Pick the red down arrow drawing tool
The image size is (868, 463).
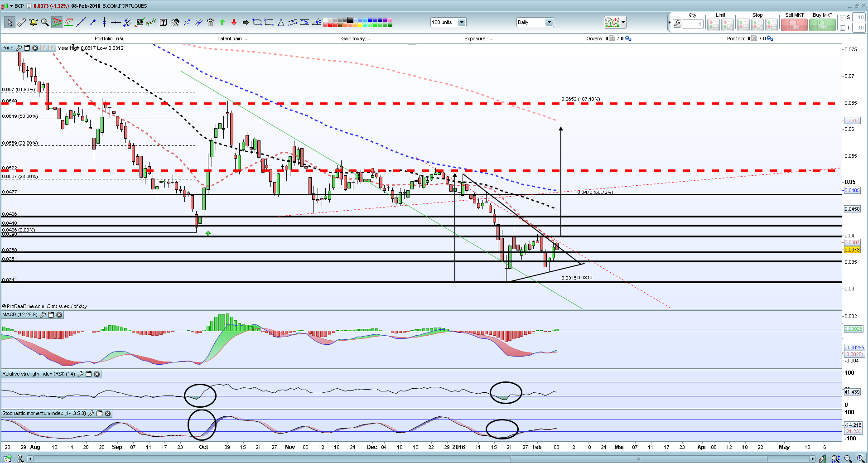pos(234,22)
